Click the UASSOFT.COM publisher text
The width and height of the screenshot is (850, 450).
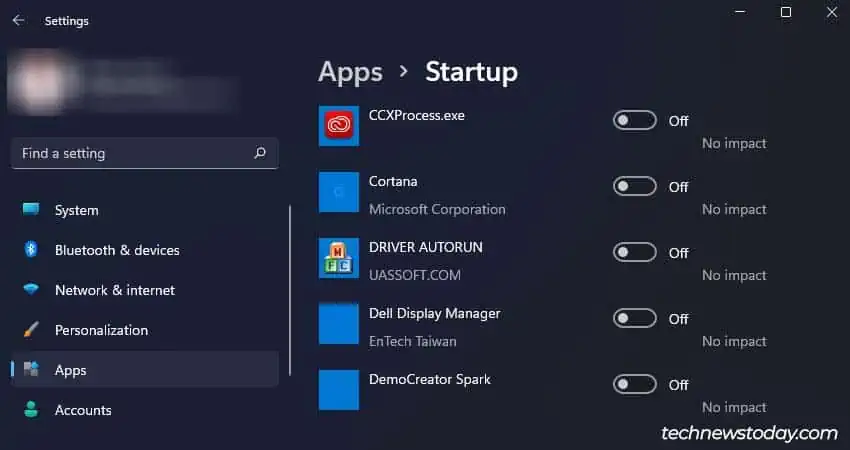[415, 275]
